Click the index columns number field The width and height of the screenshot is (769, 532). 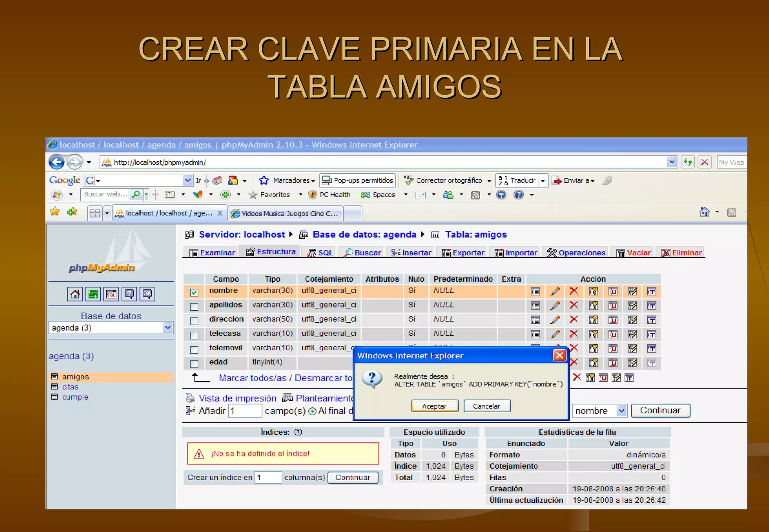[x=268, y=477]
